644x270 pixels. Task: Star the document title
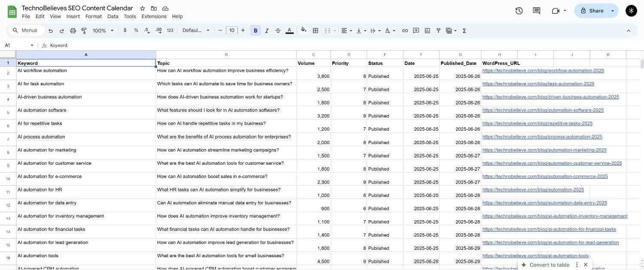point(143,9)
